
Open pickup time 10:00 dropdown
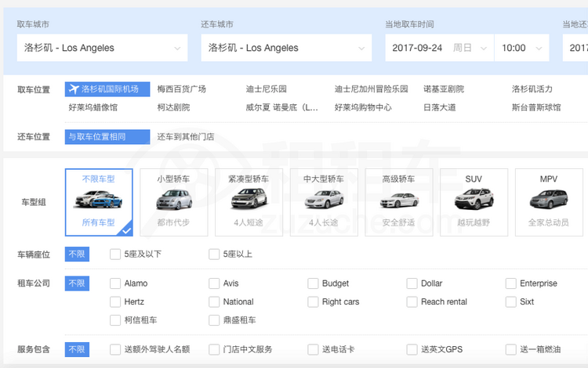coord(522,48)
